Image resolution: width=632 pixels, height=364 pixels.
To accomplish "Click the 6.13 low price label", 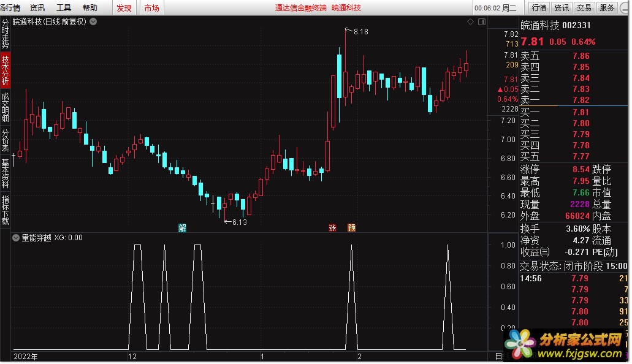I will (x=240, y=222).
